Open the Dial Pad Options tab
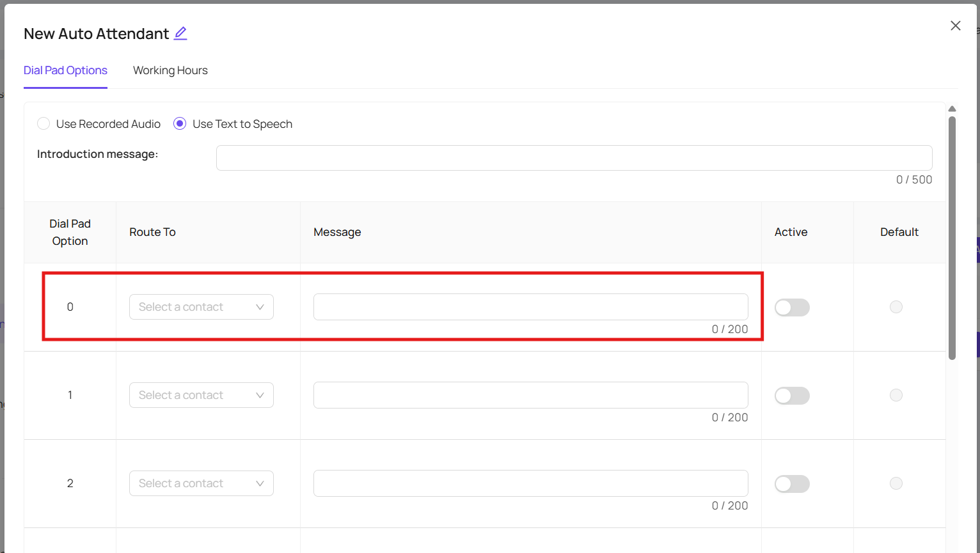980x553 pixels. click(65, 70)
